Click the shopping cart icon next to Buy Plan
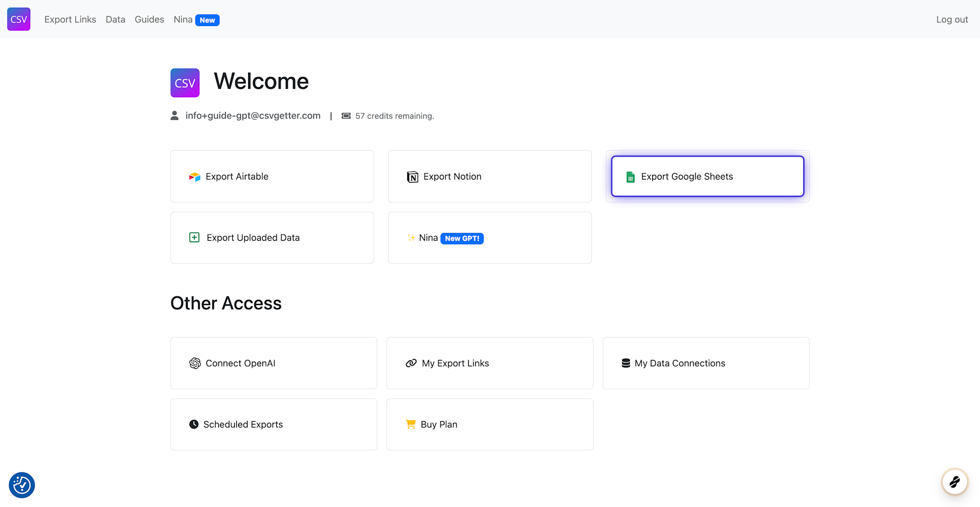This screenshot has height=507, width=980. tap(410, 424)
